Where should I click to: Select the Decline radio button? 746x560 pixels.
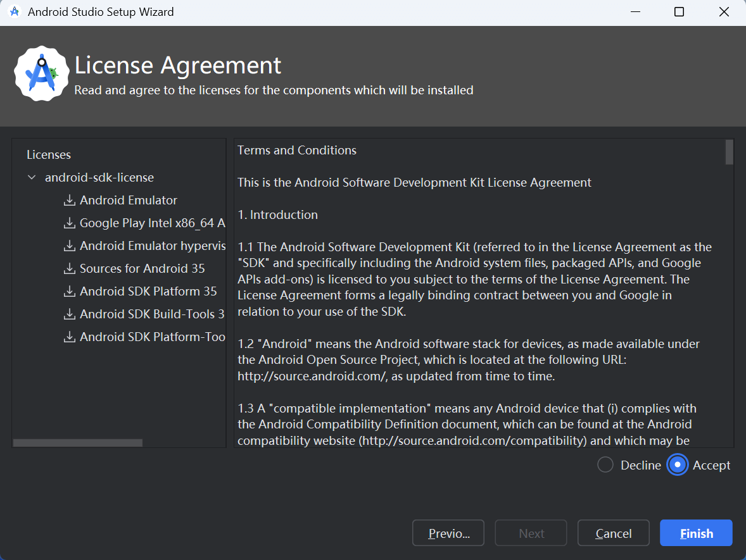pyautogui.click(x=605, y=465)
